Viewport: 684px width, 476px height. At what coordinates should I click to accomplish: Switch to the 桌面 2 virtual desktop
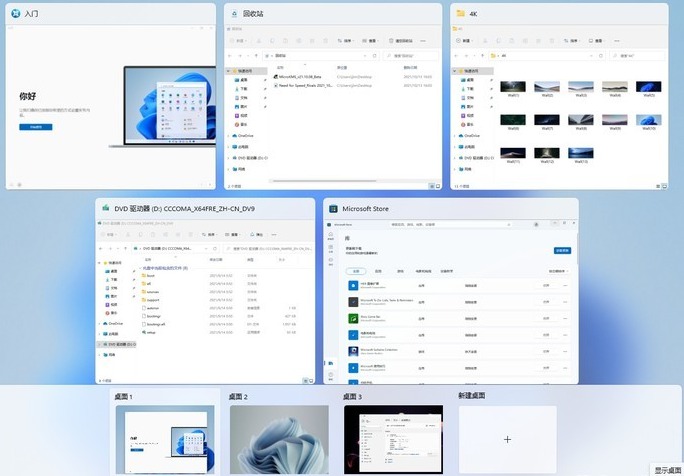pyautogui.click(x=279, y=439)
